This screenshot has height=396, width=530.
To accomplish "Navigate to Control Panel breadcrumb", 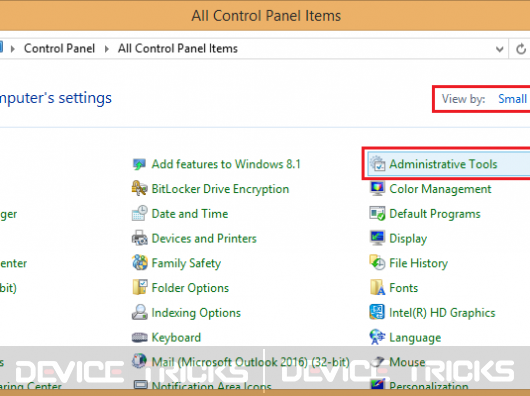I will [59, 49].
